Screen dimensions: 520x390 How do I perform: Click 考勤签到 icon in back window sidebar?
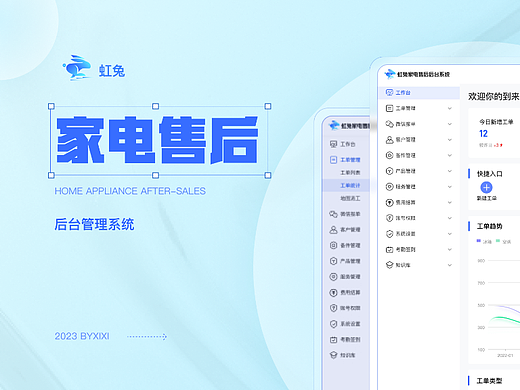tap(333, 339)
